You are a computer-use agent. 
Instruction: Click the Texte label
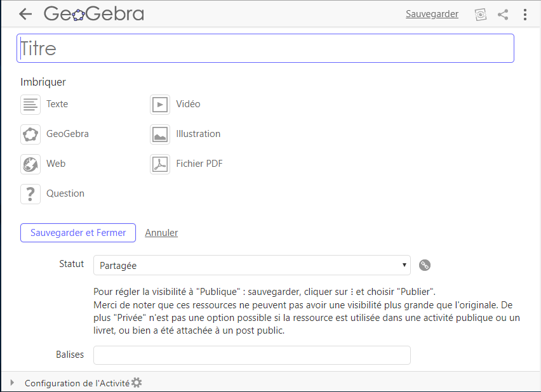point(57,104)
